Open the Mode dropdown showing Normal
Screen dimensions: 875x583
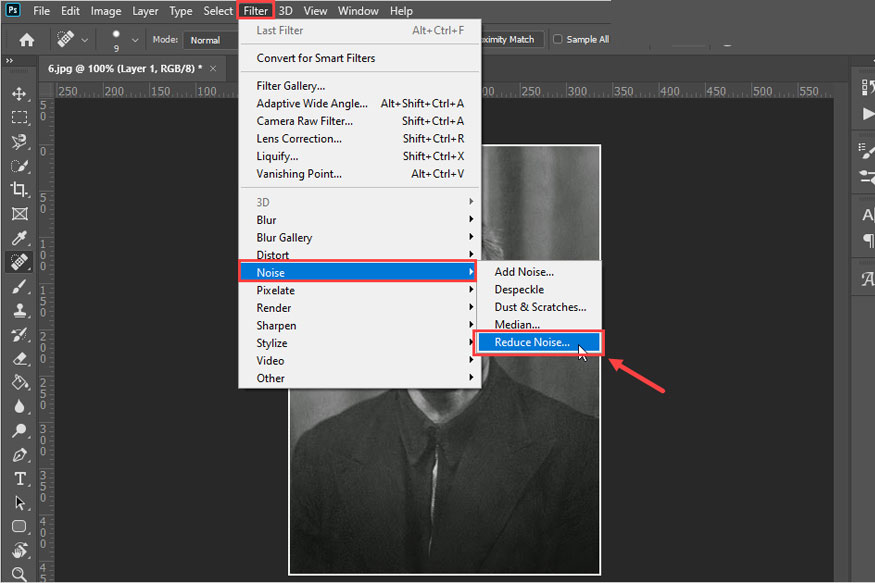210,39
